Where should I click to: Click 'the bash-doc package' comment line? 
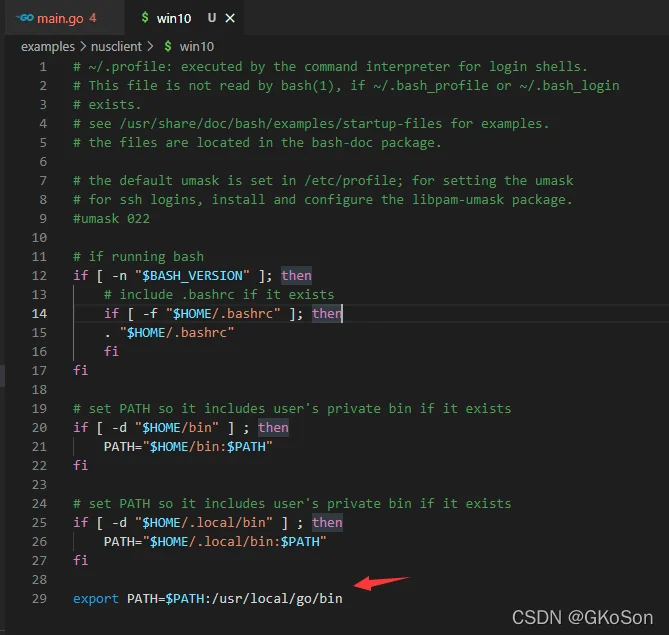(x=257, y=143)
